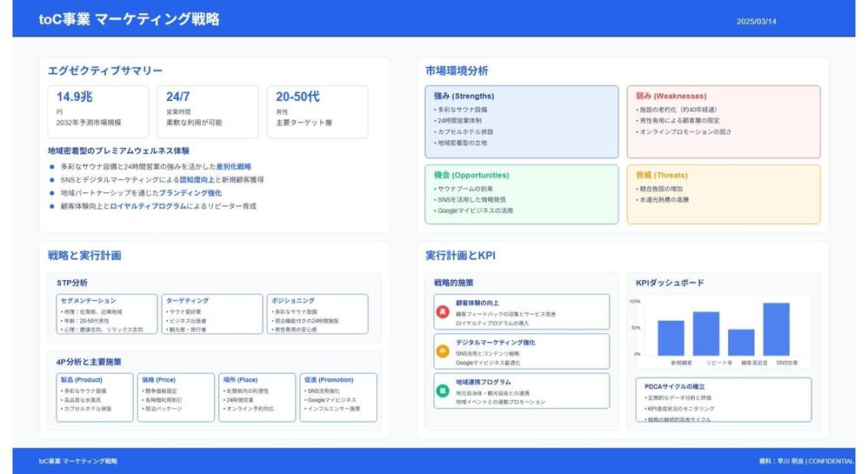Click 柔軟な利用が可能 label

click(194, 123)
